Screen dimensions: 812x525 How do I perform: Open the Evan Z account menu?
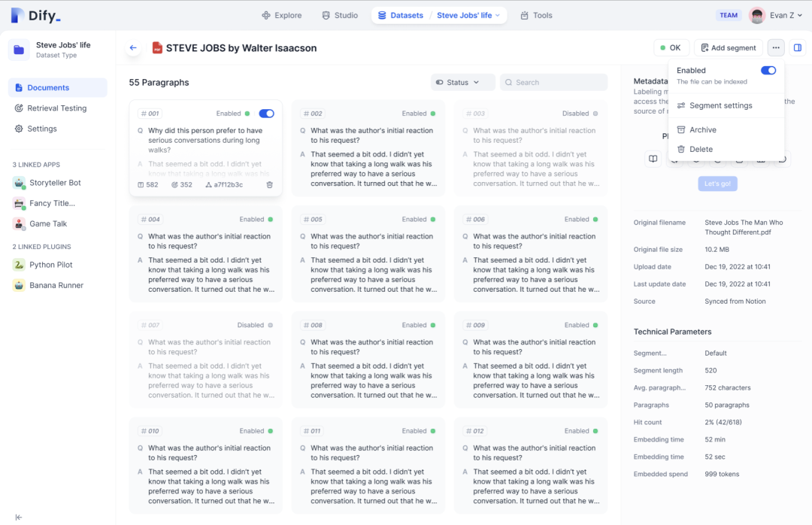point(776,15)
